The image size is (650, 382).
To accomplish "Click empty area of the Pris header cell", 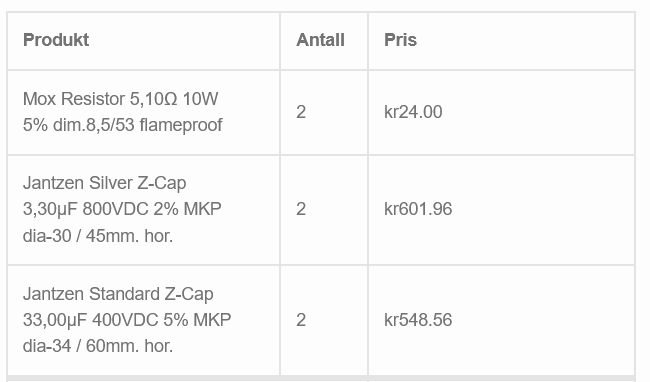I will pyautogui.click(x=526, y=41).
